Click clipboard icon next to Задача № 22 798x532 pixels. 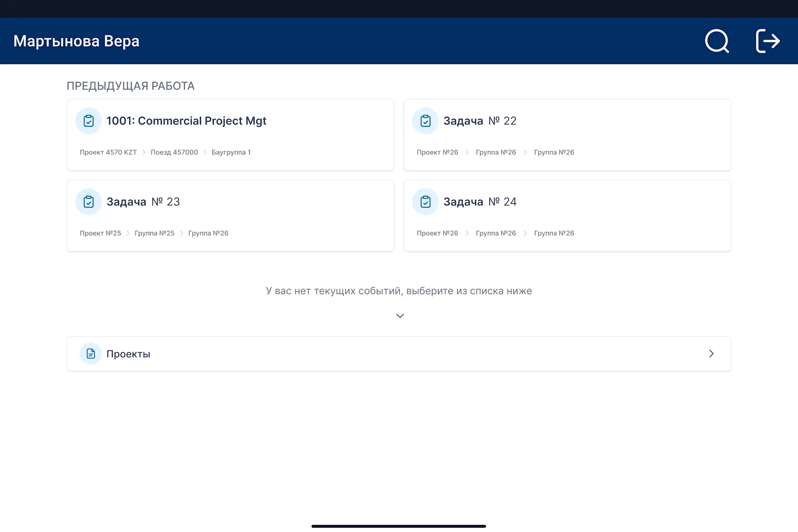point(425,121)
